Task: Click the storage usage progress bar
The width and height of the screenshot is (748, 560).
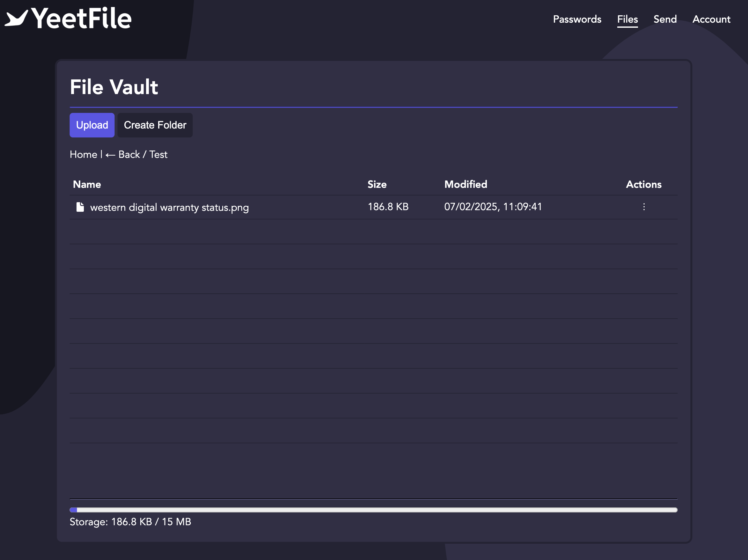Action: (x=373, y=510)
